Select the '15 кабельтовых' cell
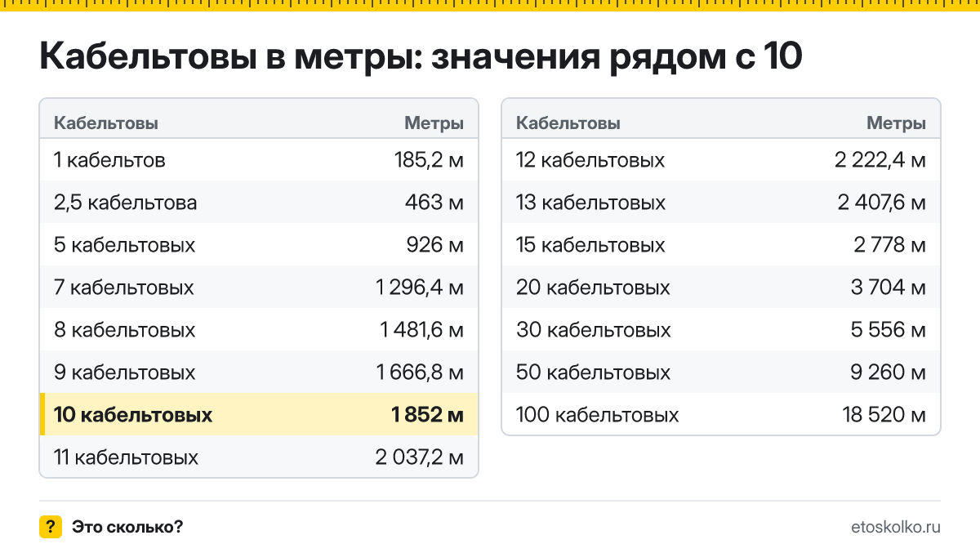This screenshot has width=980, height=553. [591, 245]
